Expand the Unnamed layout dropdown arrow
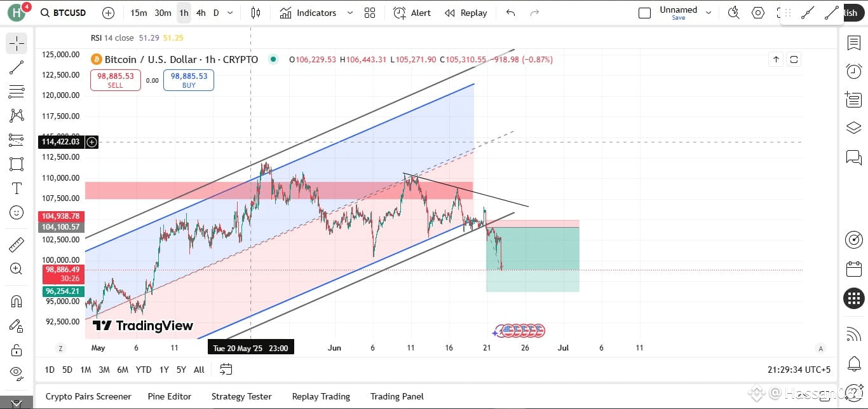 pyautogui.click(x=709, y=13)
